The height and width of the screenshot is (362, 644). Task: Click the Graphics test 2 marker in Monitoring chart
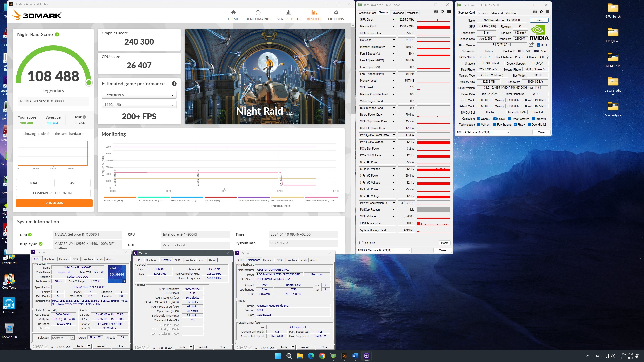tap(198, 178)
